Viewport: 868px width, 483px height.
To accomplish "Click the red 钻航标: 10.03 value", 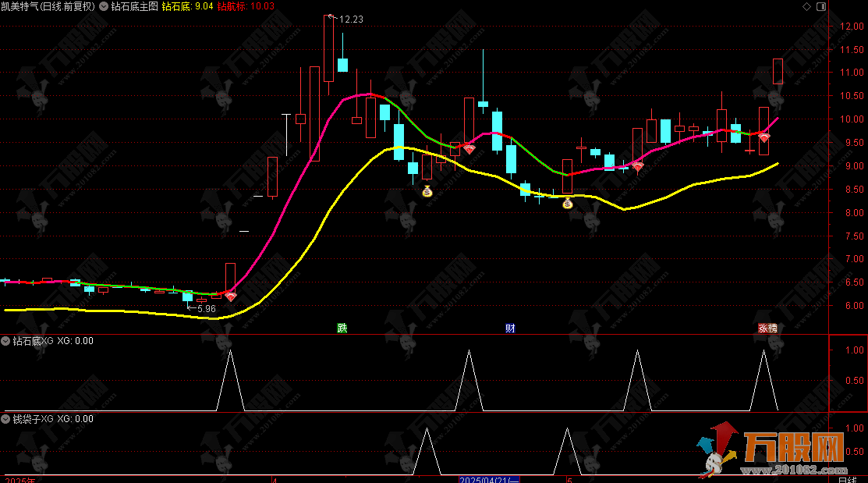I will [x=245, y=7].
